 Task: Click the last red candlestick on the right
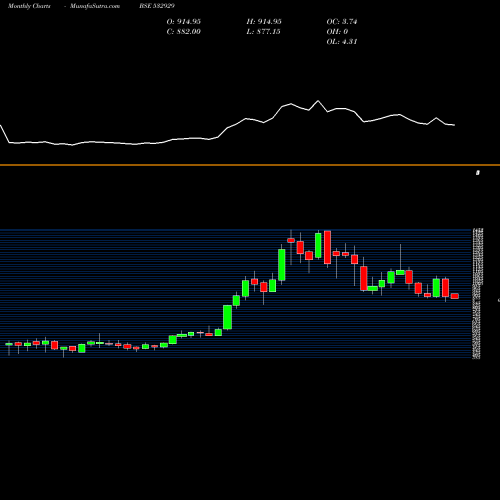455,296
